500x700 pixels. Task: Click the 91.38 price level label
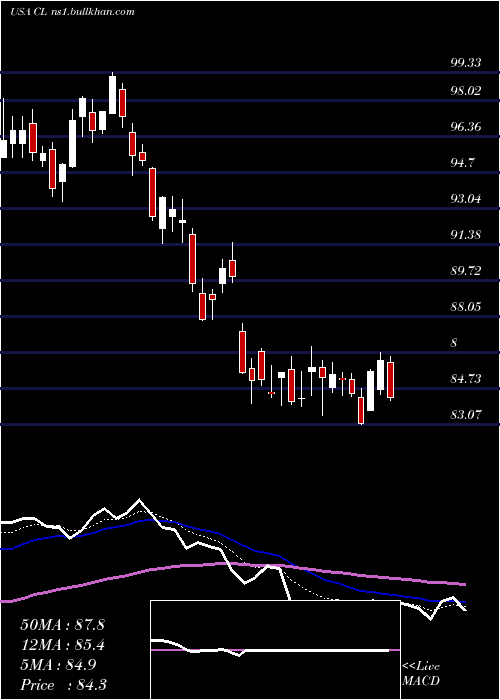point(466,235)
